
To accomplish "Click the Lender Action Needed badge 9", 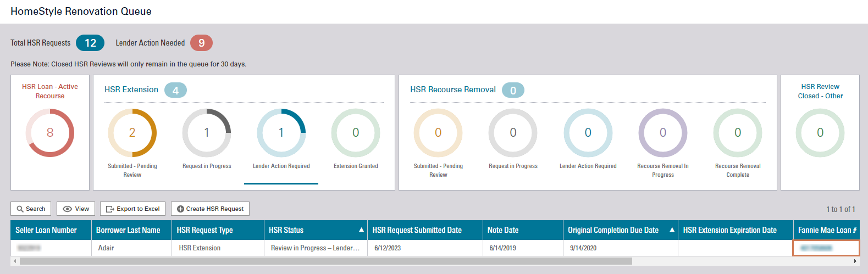I will [x=201, y=43].
